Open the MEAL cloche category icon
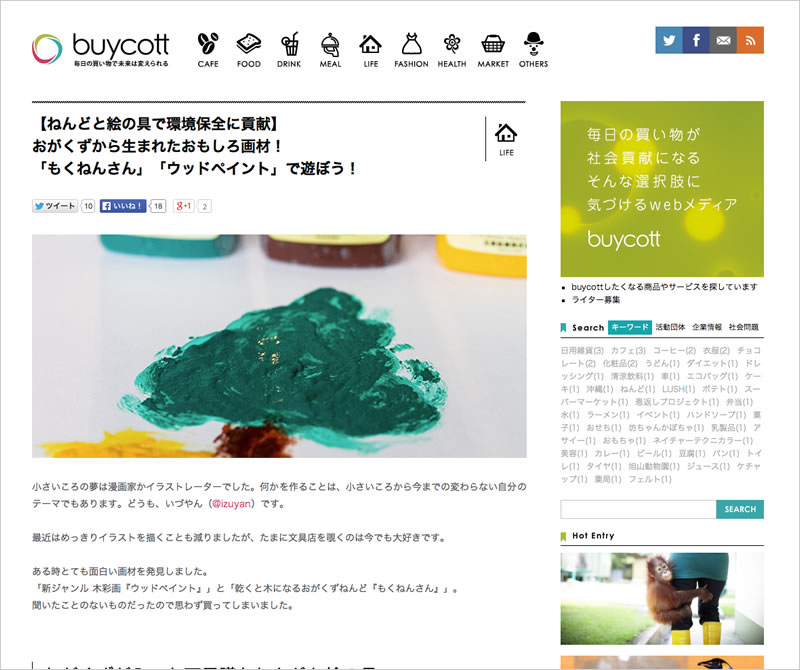This screenshot has height=670, width=800. click(x=330, y=50)
